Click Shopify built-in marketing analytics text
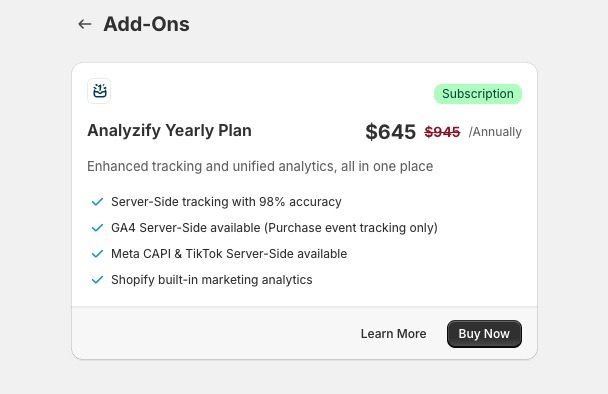The image size is (608, 394). coord(212,280)
